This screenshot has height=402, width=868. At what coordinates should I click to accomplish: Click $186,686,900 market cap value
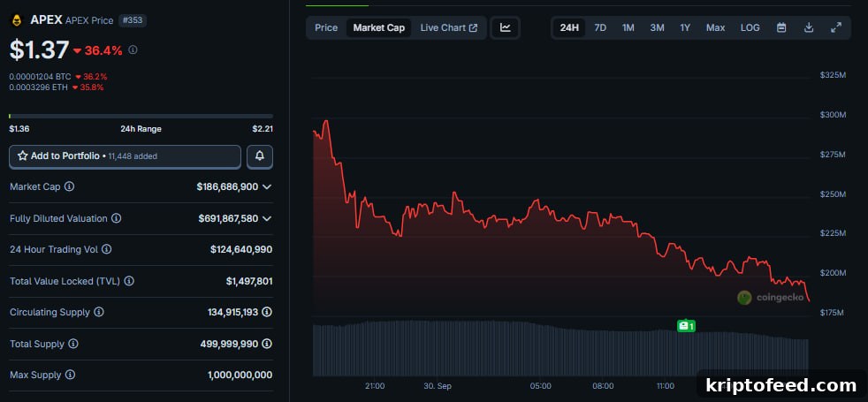[x=227, y=187]
